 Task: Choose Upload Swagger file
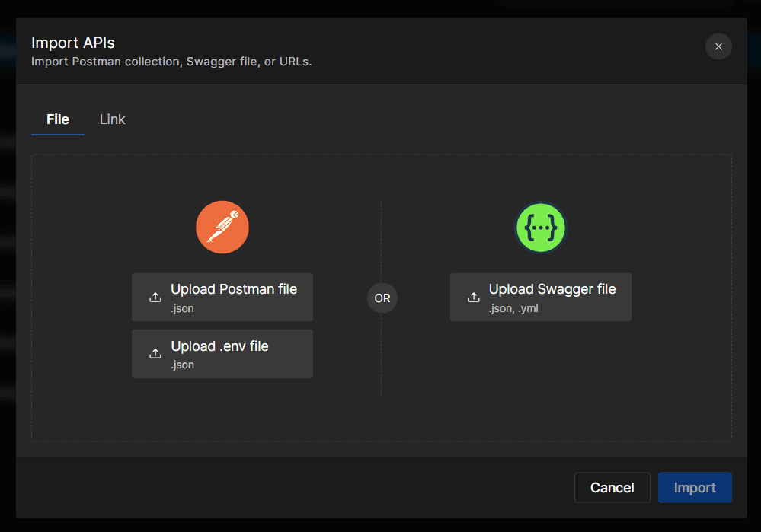[552, 290]
